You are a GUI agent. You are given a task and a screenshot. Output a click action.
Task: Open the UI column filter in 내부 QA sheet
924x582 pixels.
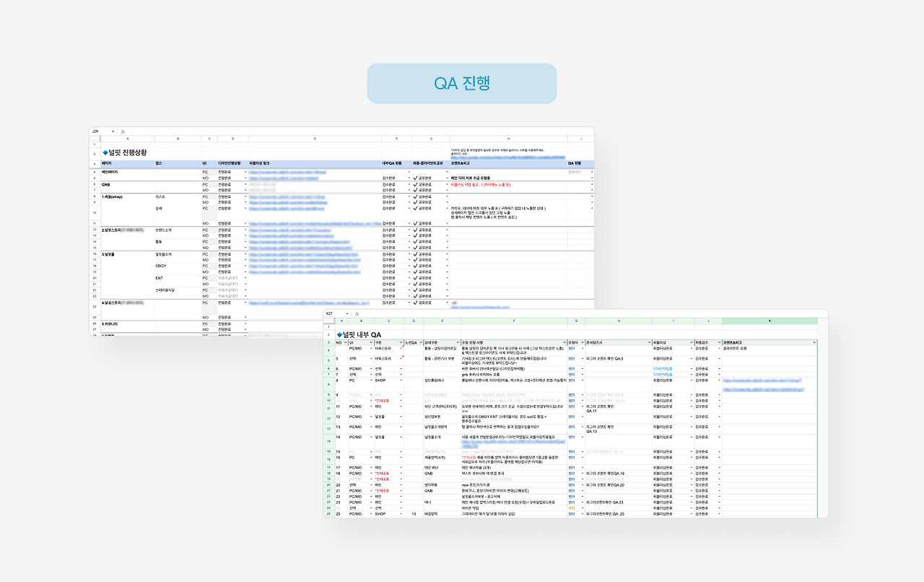370,342
